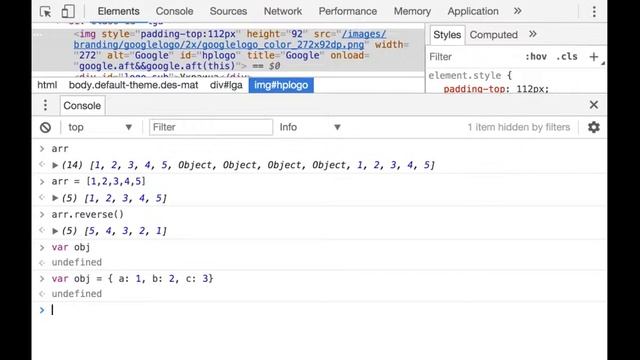The width and height of the screenshot is (640, 360).
Task: Click the '1 item hidden by filters' text
Action: click(x=518, y=127)
